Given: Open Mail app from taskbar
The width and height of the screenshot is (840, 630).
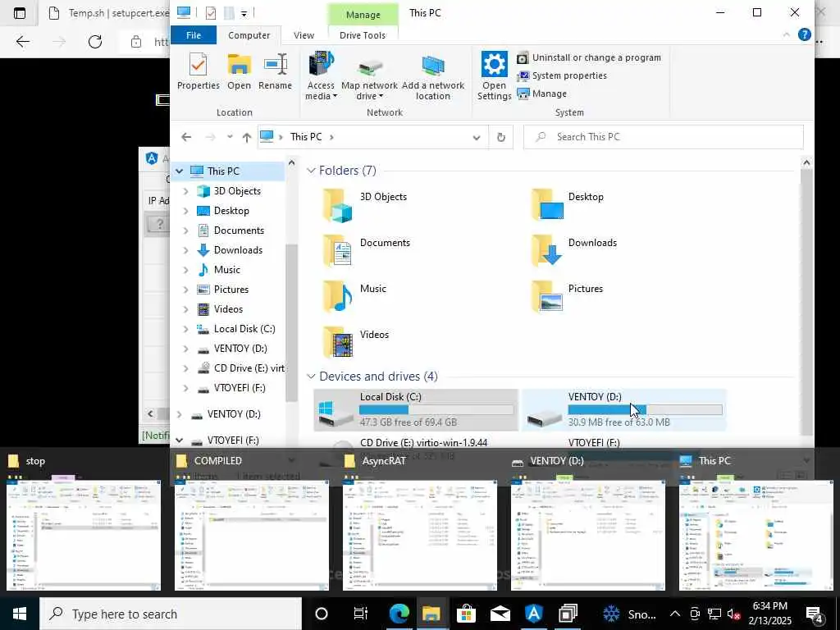Looking at the screenshot, I should (x=500, y=614).
